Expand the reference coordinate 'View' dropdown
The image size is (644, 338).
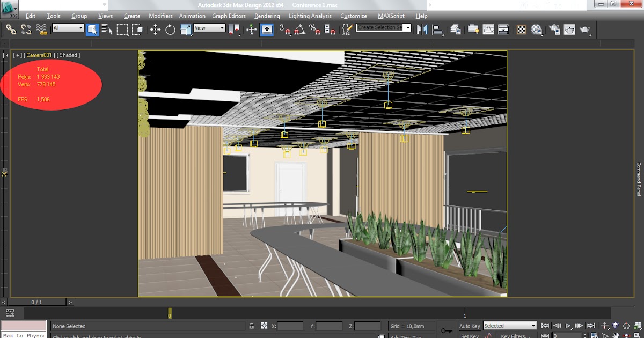209,28
